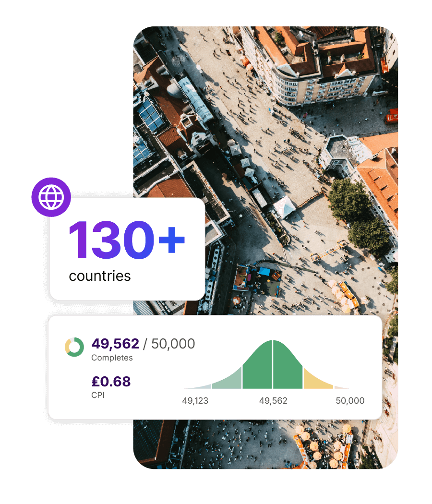Click the dark green left center bell segment
This screenshot has width=432, height=504.
pos(257,367)
